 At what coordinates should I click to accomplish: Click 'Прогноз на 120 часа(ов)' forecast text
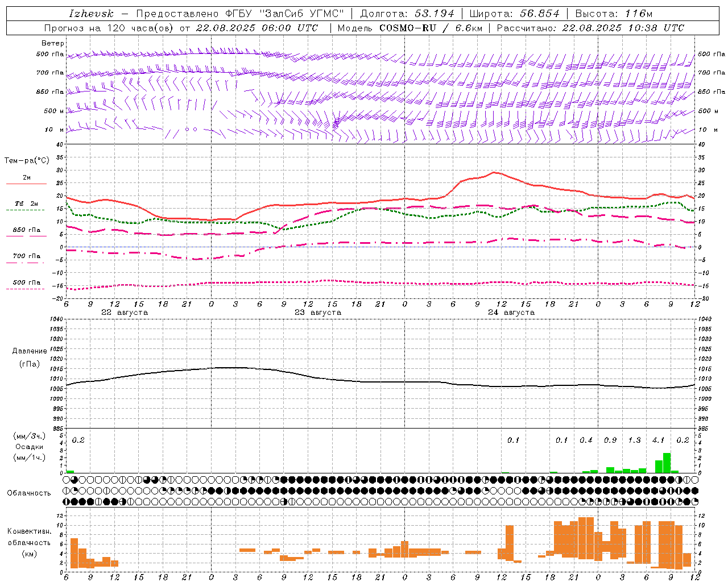tap(109, 28)
